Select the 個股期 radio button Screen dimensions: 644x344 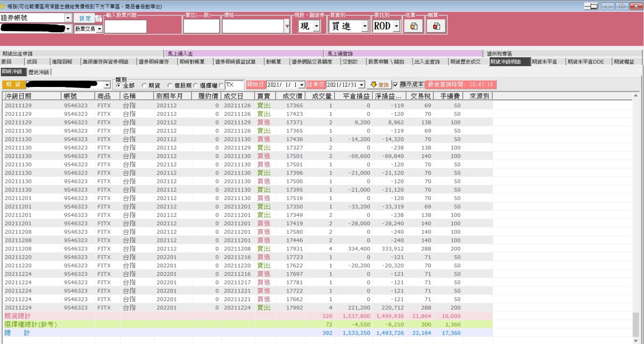[x=170, y=85]
